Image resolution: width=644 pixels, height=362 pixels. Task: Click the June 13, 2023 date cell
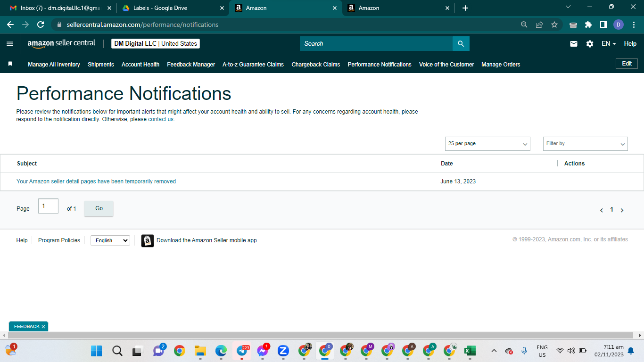(458, 181)
